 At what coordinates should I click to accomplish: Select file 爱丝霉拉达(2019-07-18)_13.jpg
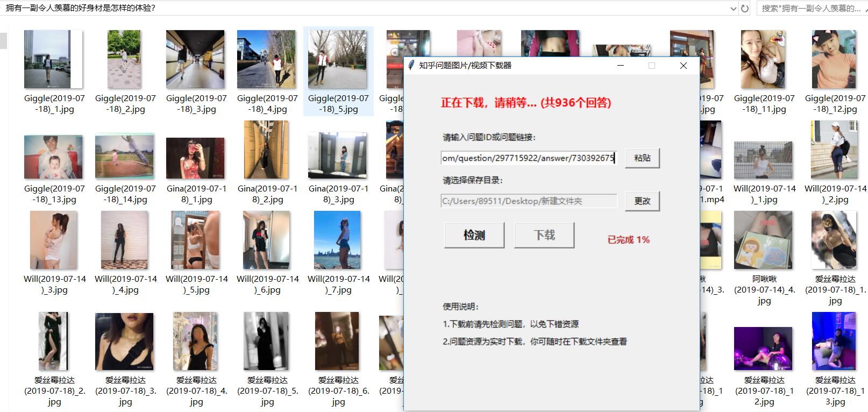pyautogui.click(x=835, y=359)
